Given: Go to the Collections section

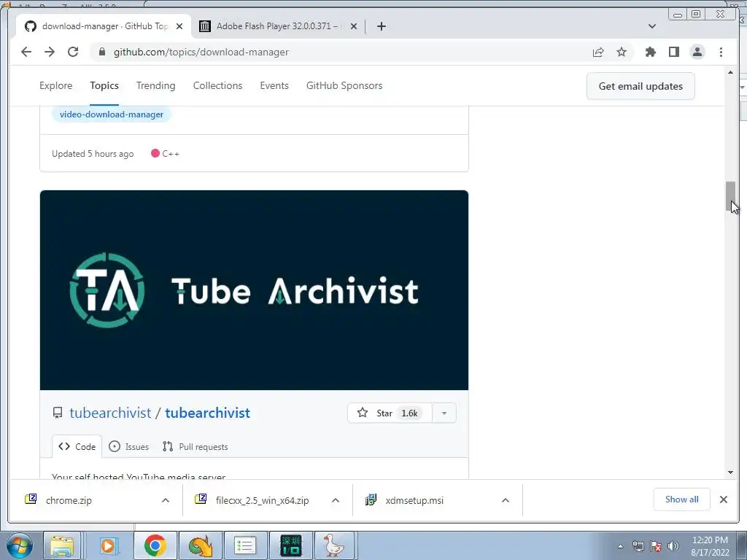Looking at the screenshot, I should (217, 86).
